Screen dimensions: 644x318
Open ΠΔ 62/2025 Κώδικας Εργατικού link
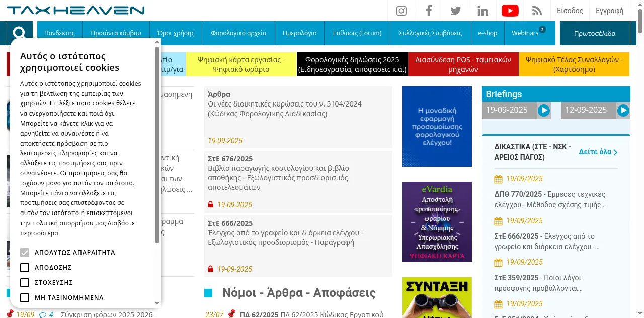point(312,314)
